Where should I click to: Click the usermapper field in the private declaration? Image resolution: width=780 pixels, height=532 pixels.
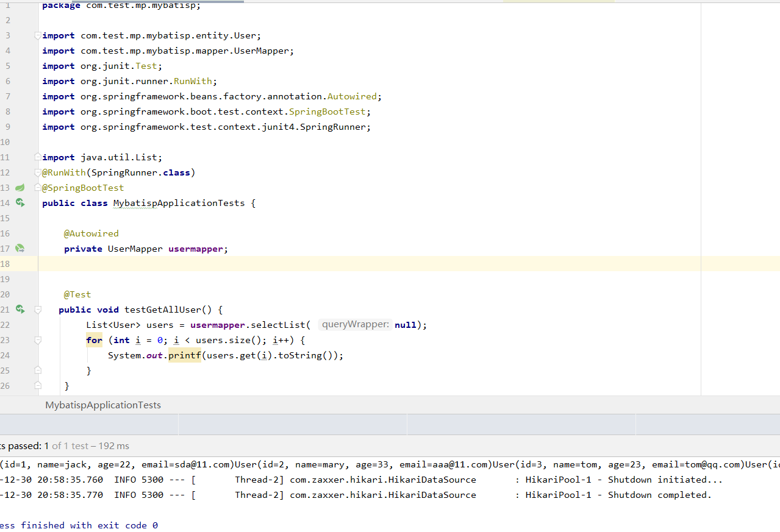pyautogui.click(x=196, y=249)
